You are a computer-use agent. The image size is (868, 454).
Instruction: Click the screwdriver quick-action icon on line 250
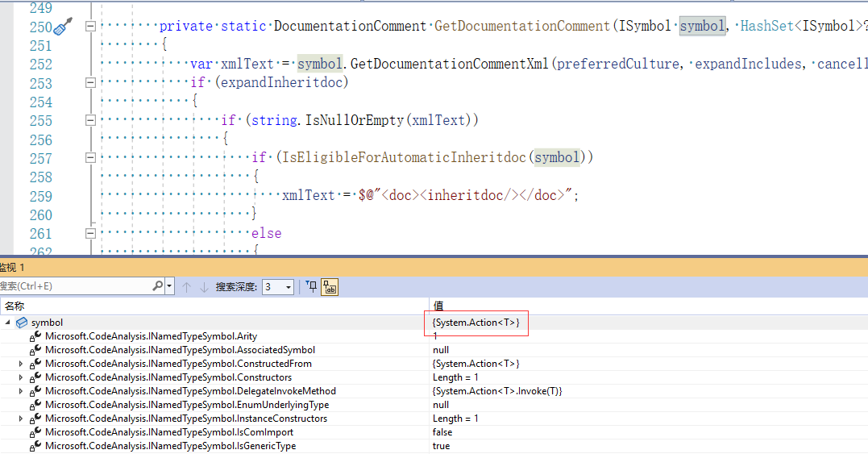click(x=64, y=26)
